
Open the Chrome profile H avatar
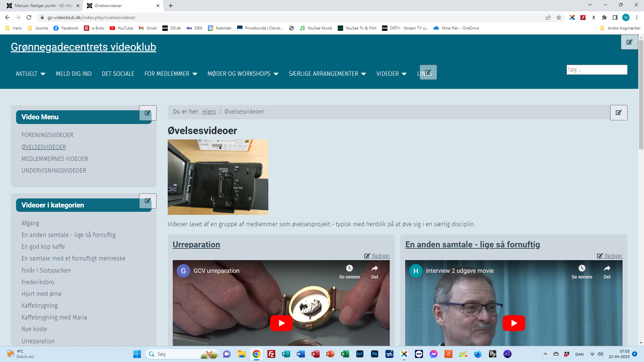[626, 17]
